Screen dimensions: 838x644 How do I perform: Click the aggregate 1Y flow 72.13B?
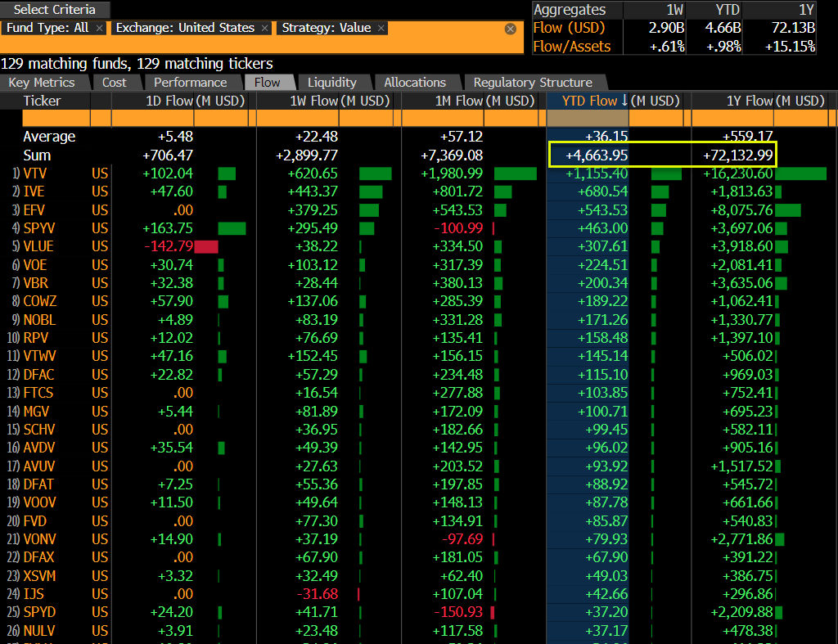[x=793, y=28]
